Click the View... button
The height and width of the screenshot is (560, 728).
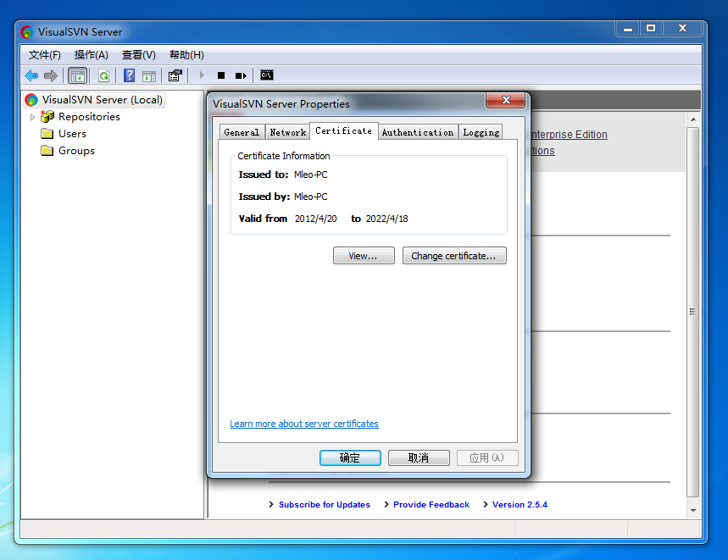tap(364, 256)
